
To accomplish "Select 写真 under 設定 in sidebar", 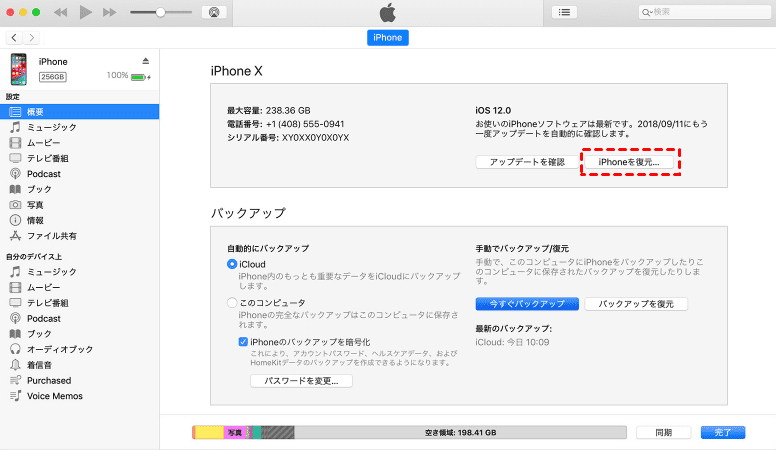I will click(x=35, y=204).
